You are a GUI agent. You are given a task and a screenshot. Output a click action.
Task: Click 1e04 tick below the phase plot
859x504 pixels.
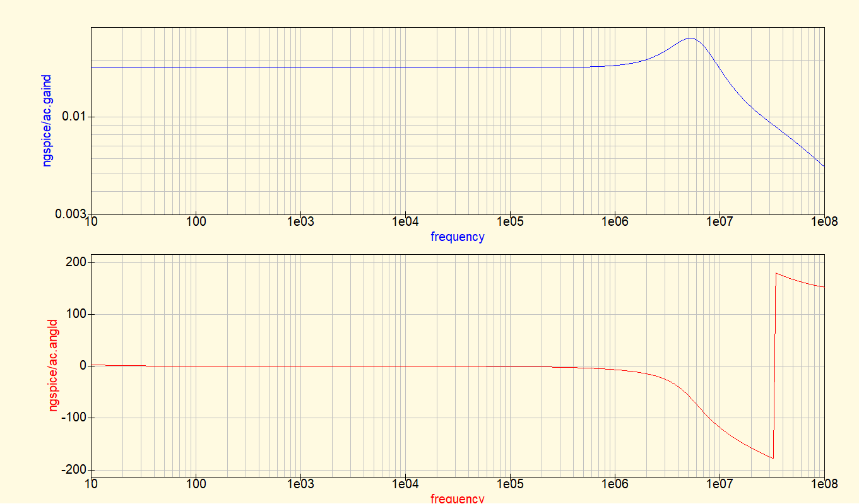tap(405, 484)
